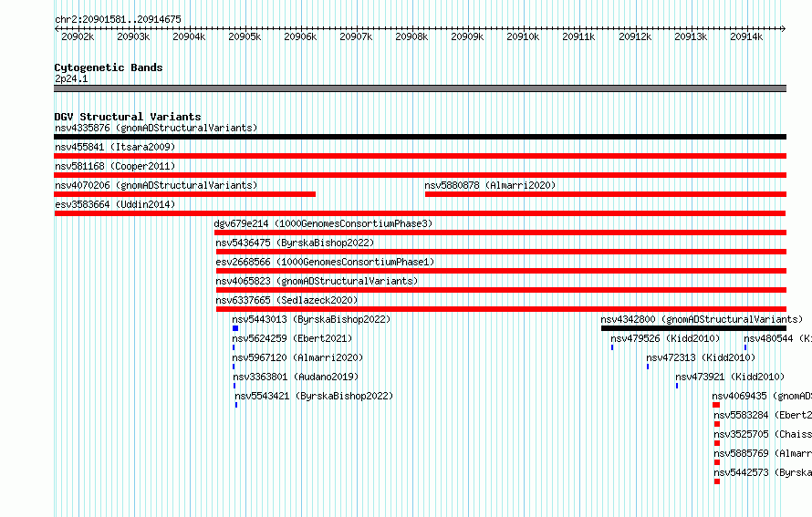The height and width of the screenshot is (517, 812).
Task: Open nsv5583284 Ebert variant label
Action: (763, 415)
